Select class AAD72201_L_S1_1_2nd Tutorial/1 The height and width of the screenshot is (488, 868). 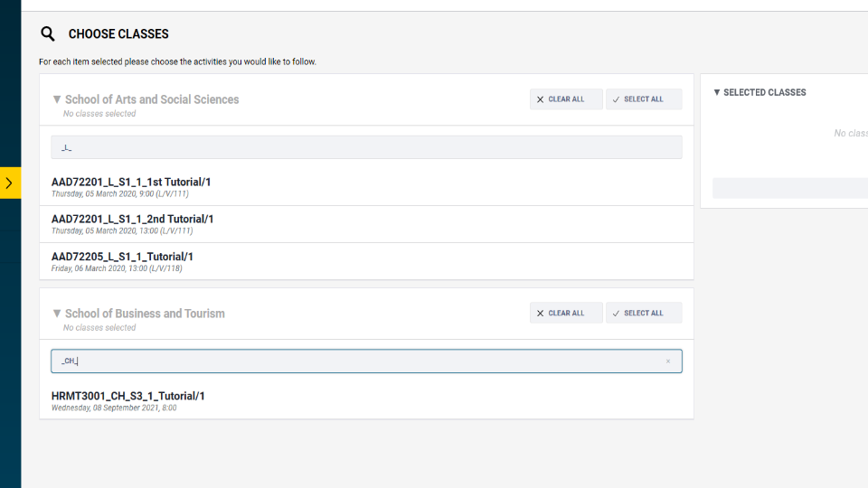coord(366,224)
